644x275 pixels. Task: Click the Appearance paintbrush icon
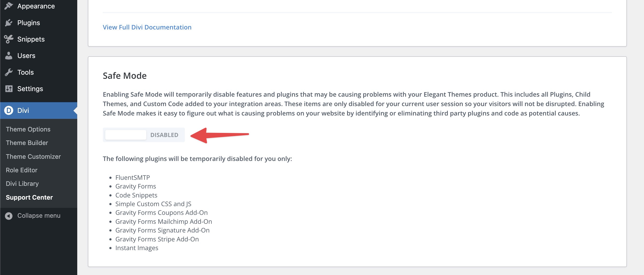(x=9, y=6)
